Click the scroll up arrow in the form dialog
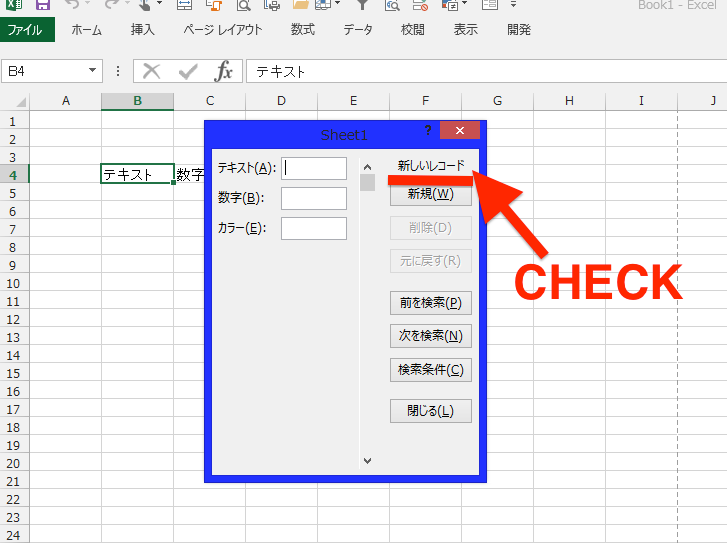 (x=367, y=167)
